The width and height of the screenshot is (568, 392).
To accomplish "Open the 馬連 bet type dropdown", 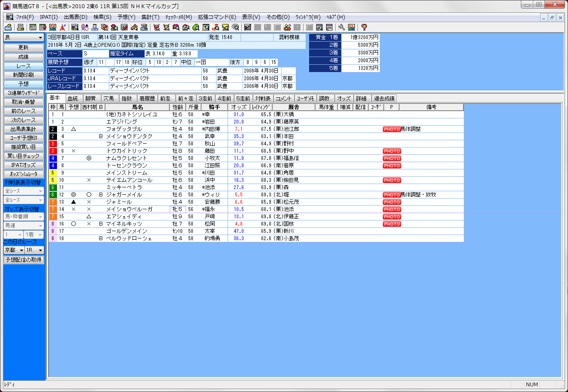I will [x=24, y=226].
